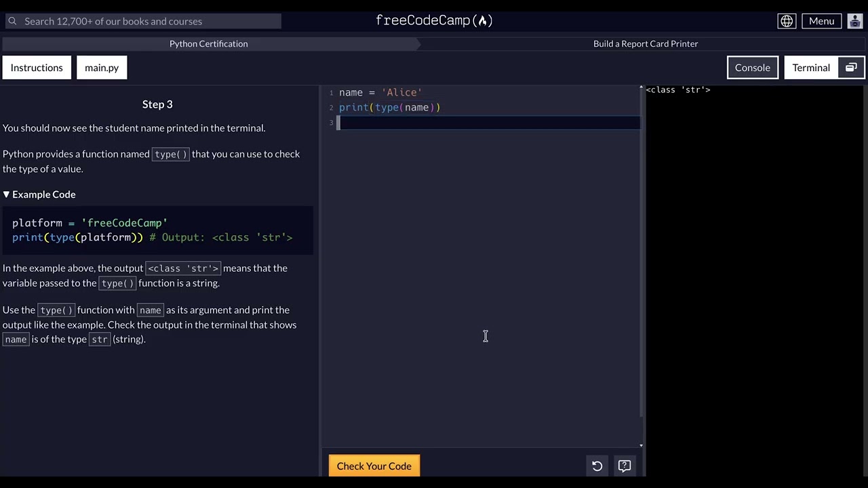Viewport: 868px width, 488px height.
Task: Click the editor vertical scrollbar thumb
Action: click(x=641, y=254)
